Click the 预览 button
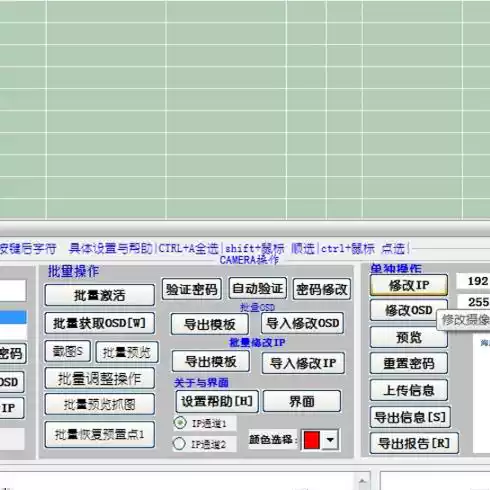 click(x=409, y=337)
